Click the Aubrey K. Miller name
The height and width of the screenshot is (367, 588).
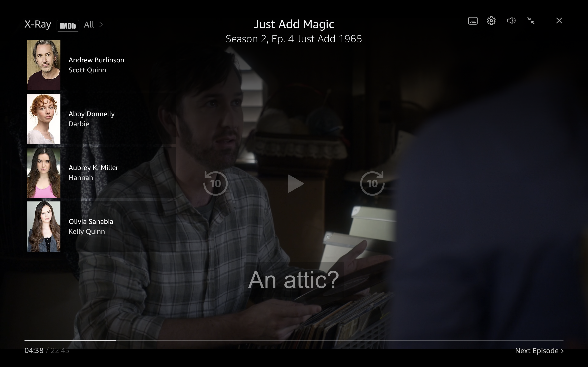point(93,168)
